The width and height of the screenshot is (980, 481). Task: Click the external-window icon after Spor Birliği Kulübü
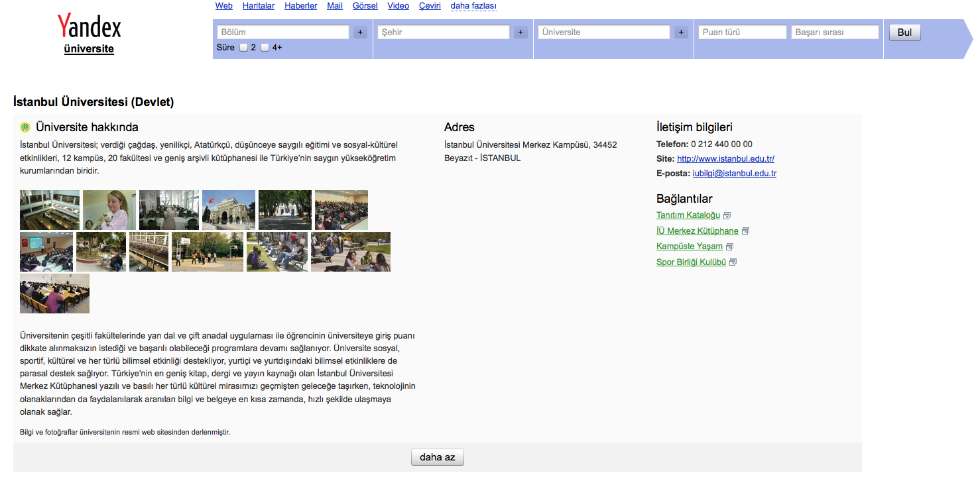pyautogui.click(x=733, y=262)
